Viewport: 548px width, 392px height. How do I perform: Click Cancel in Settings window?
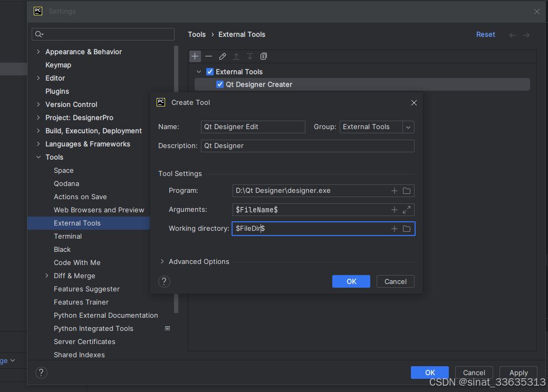(474, 373)
